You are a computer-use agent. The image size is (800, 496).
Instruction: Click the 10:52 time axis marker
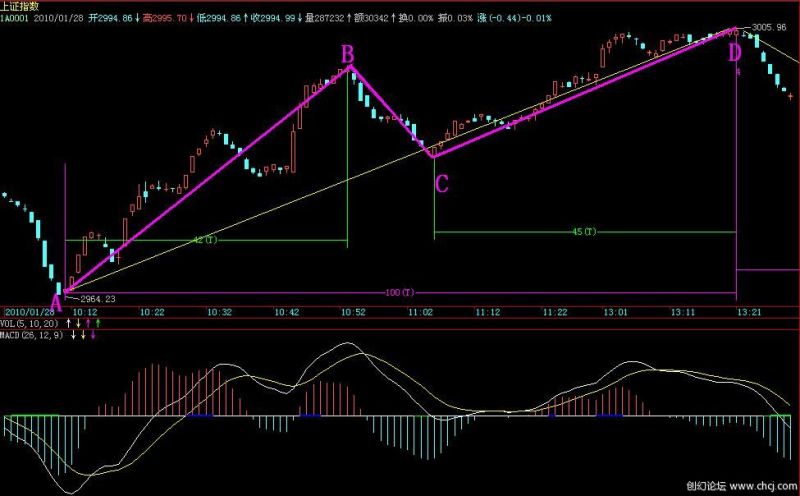pyautogui.click(x=353, y=313)
